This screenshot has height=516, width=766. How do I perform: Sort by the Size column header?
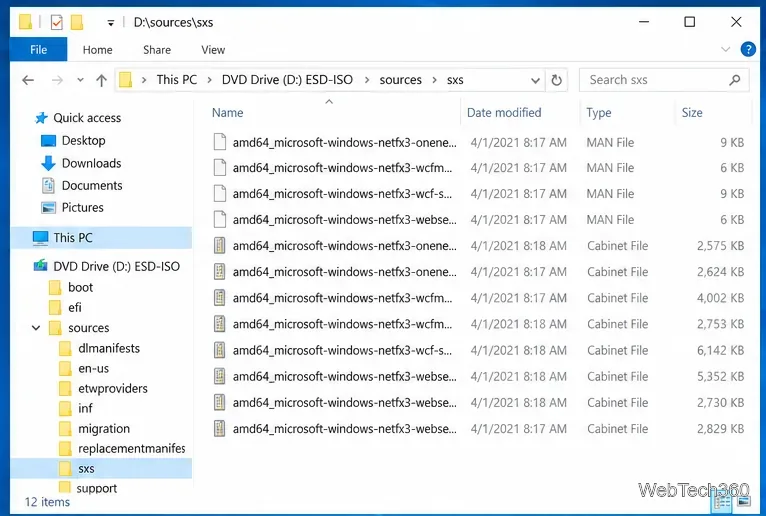point(692,113)
